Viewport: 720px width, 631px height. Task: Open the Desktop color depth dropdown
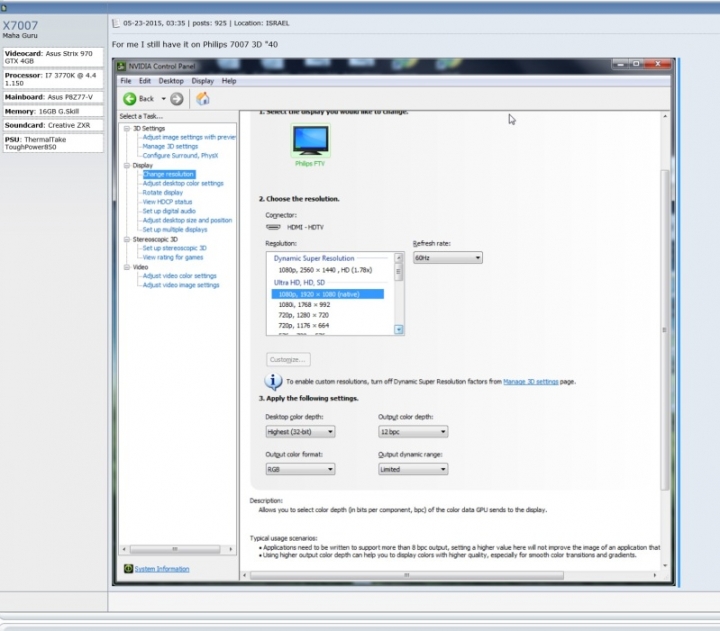click(x=300, y=432)
